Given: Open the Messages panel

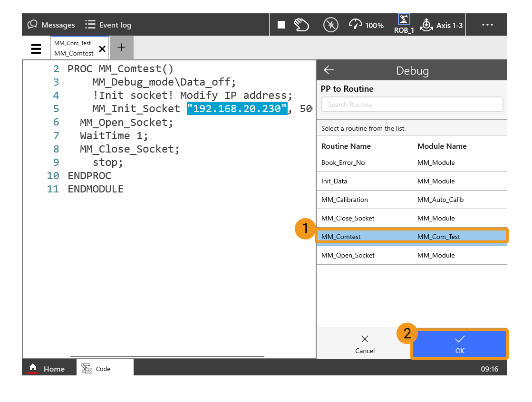Looking at the screenshot, I should pyautogui.click(x=51, y=25).
